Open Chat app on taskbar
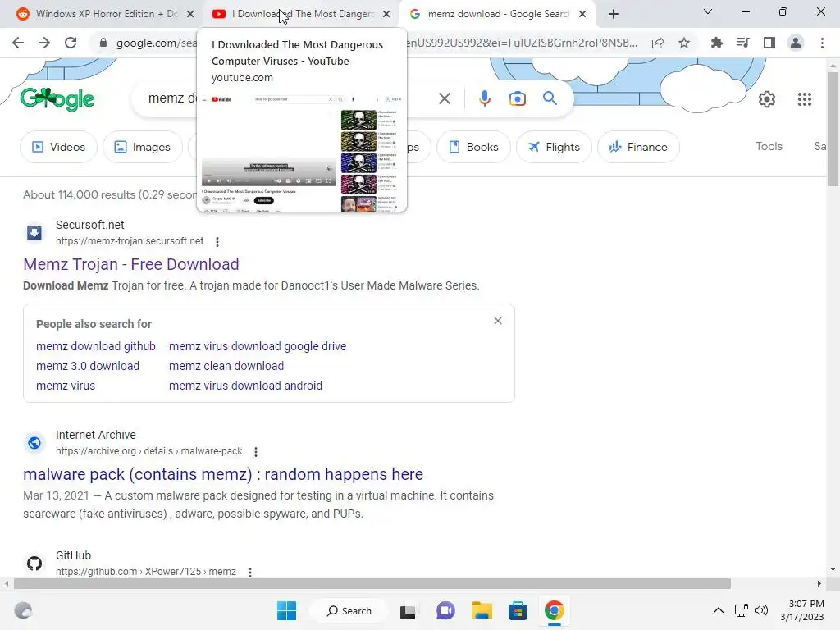The width and height of the screenshot is (840, 630). [445, 610]
